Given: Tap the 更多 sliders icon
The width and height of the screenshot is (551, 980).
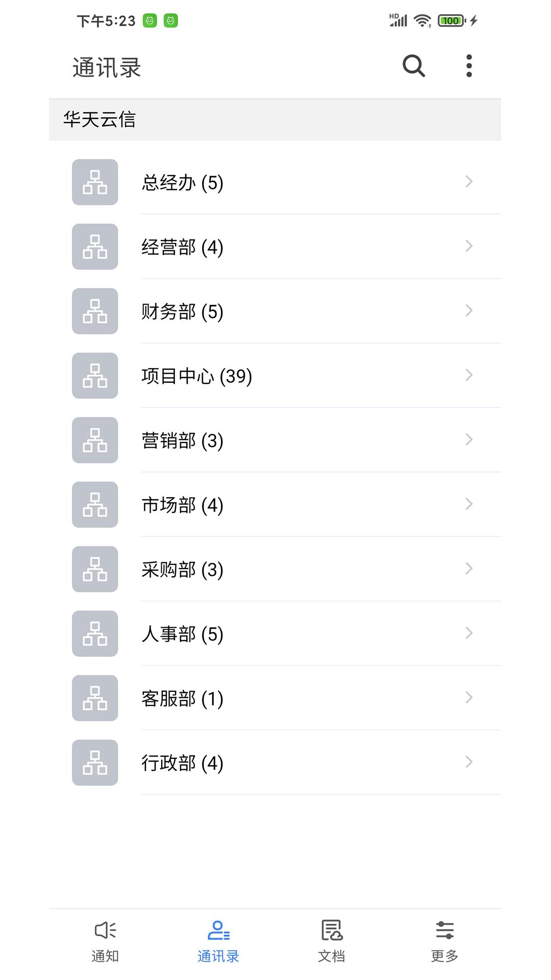Looking at the screenshot, I should pos(444,930).
